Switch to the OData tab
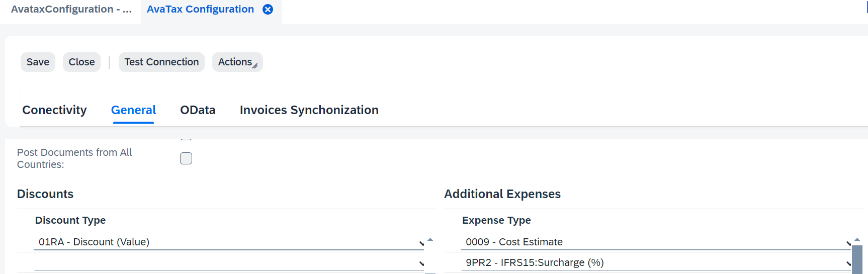The width and height of the screenshot is (868, 274). 198,110
